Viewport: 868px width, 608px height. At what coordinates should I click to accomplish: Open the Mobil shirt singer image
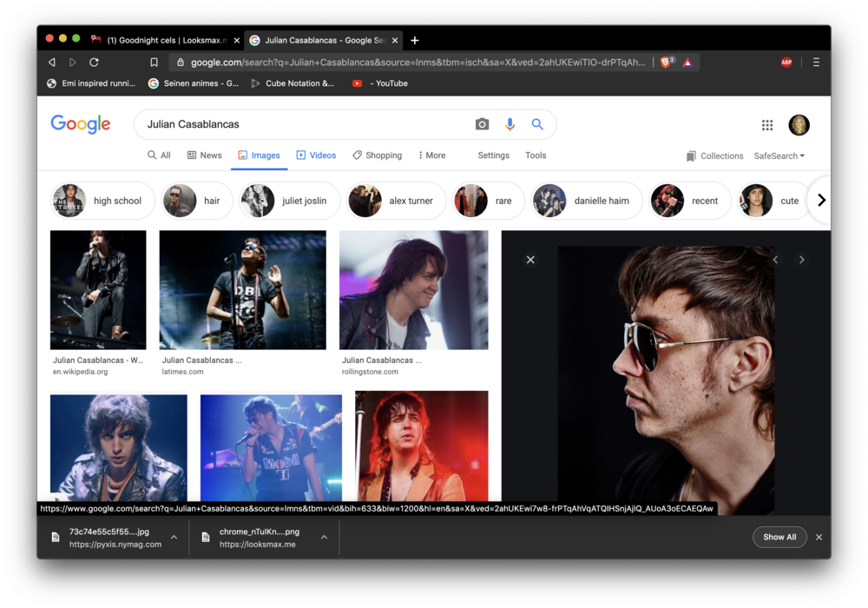click(x=271, y=447)
